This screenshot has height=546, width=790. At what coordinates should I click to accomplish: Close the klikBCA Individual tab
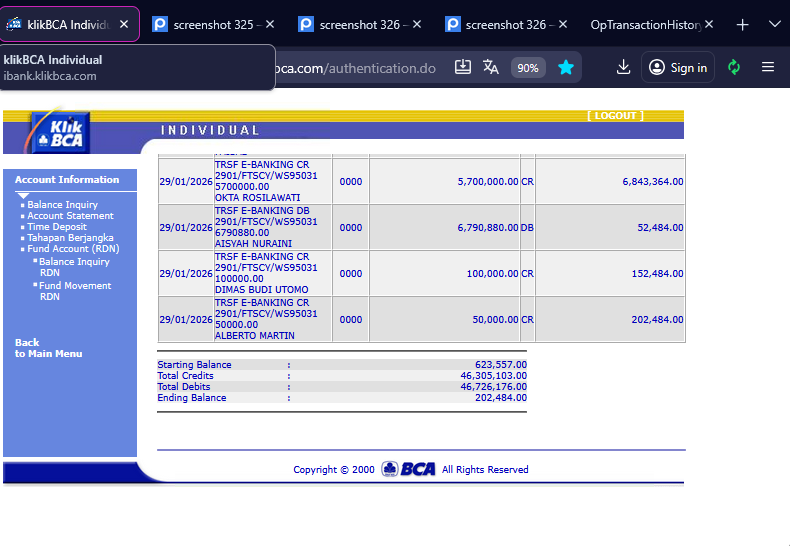(124, 24)
